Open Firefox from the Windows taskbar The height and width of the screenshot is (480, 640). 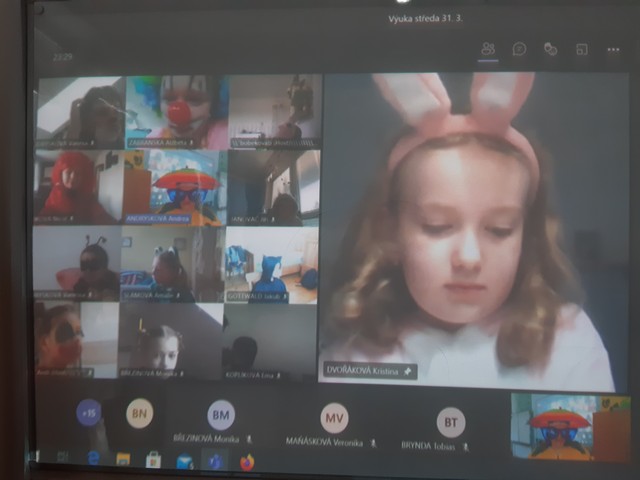click(247, 461)
